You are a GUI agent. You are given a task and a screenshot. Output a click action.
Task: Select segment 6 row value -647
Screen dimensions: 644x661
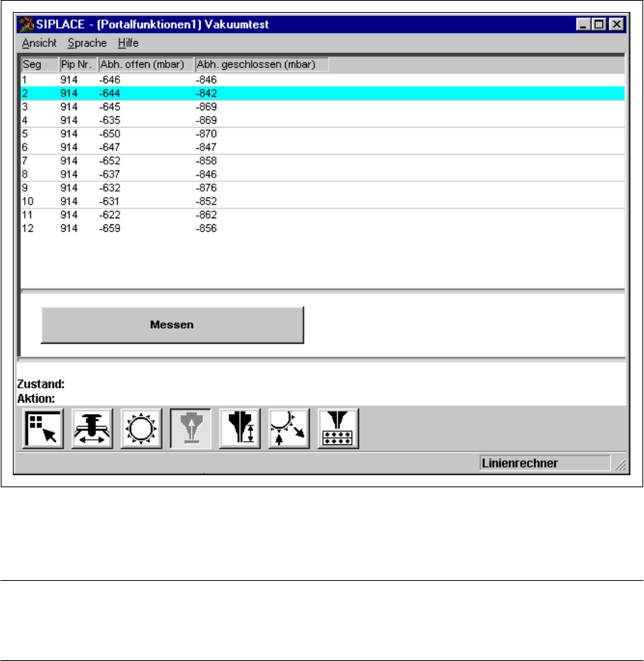(x=323, y=147)
